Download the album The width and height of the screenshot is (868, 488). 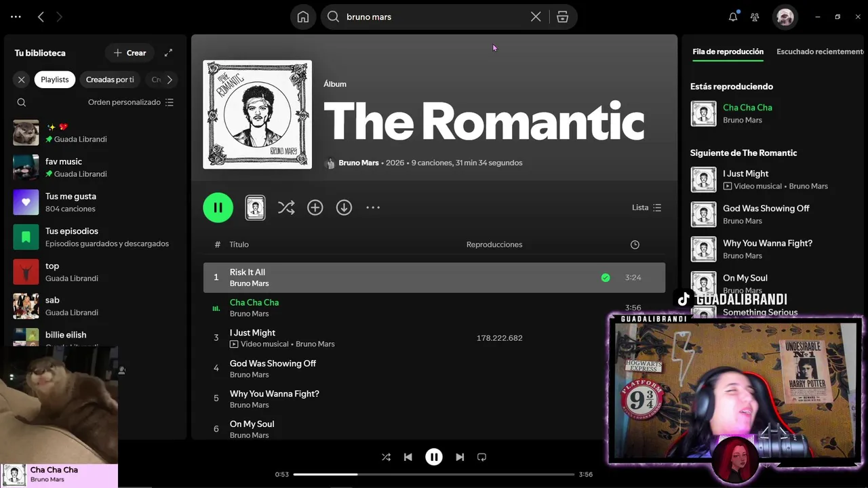point(344,207)
